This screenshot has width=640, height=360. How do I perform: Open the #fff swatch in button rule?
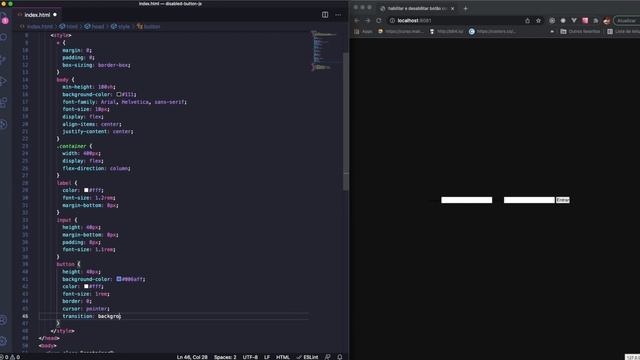tap(86, 287)
